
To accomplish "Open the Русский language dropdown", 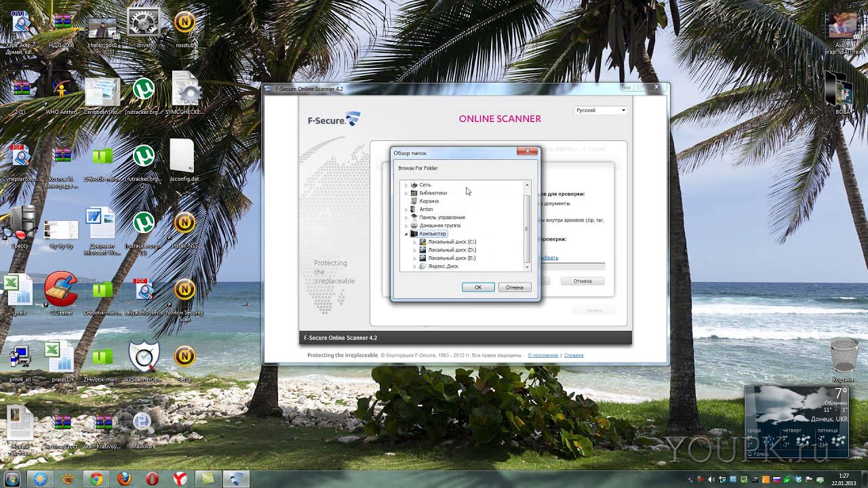I will coord(600,110).
